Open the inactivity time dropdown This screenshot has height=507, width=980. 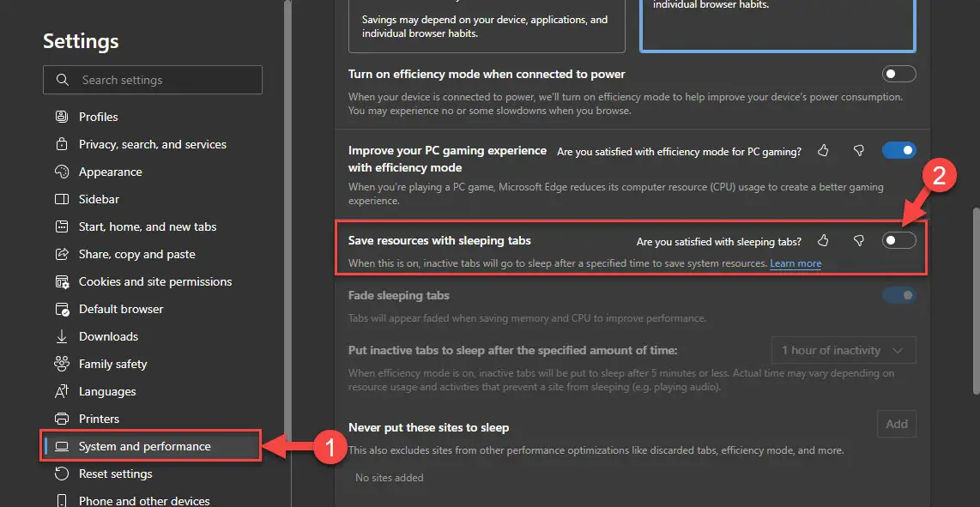coord(843,350)
